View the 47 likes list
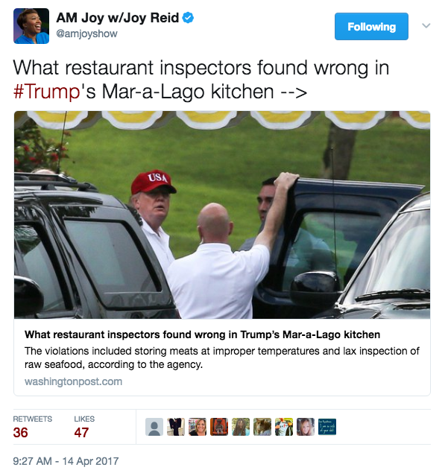448x476 pixels. pyautogui.click(x=84, y=427)
